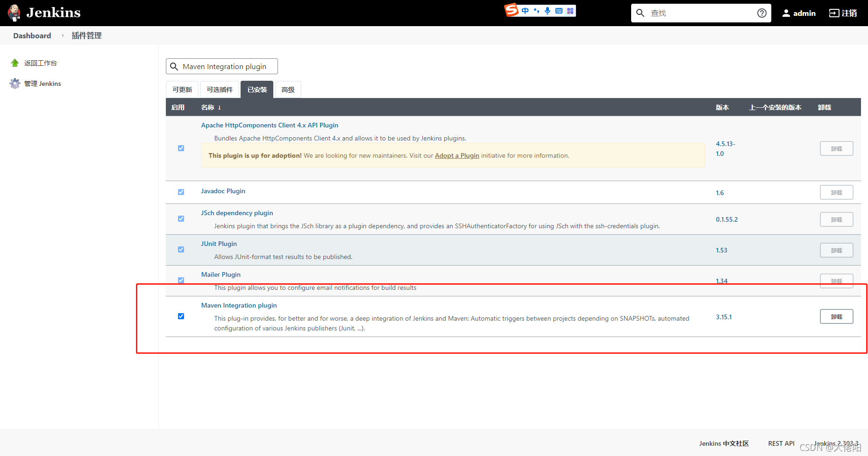Screen dimensions: 868x456
Task: Click the 卸载 button for Apache HttpComponents
Action: 837,148
